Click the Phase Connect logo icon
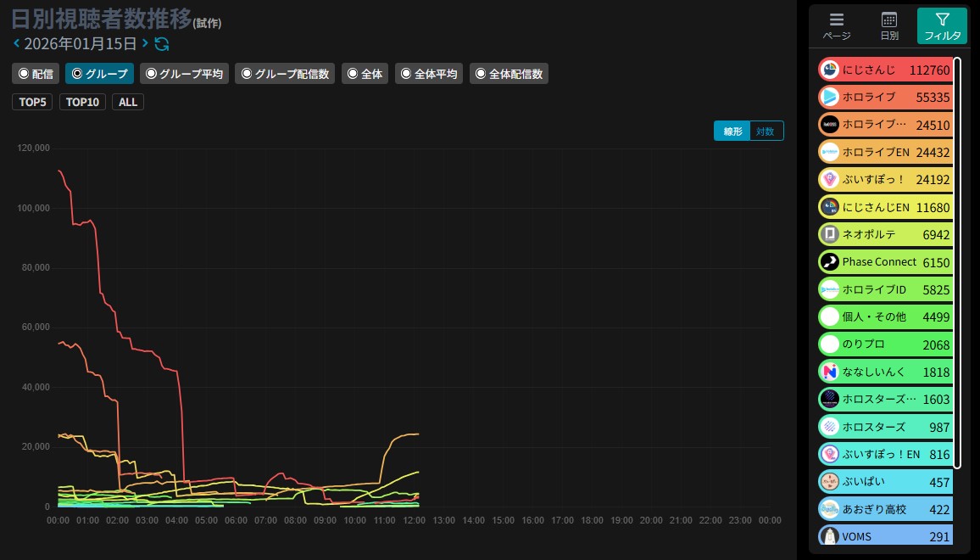Screen dimensions: 980x560 point(829,261)
